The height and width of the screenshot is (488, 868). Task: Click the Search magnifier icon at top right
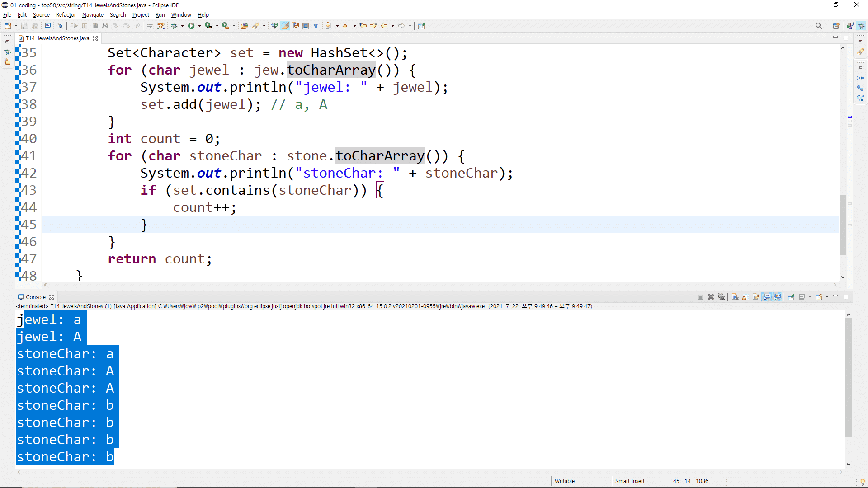[818, 26]
